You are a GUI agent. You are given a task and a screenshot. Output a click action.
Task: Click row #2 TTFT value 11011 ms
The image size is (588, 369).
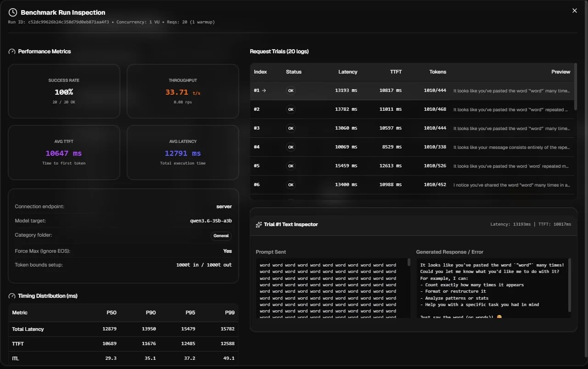click(391, 109)
